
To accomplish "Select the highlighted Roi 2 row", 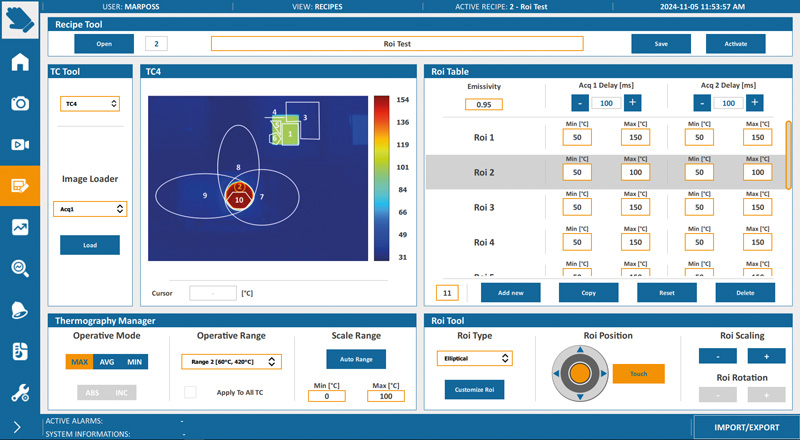I will tap(606, 172).
